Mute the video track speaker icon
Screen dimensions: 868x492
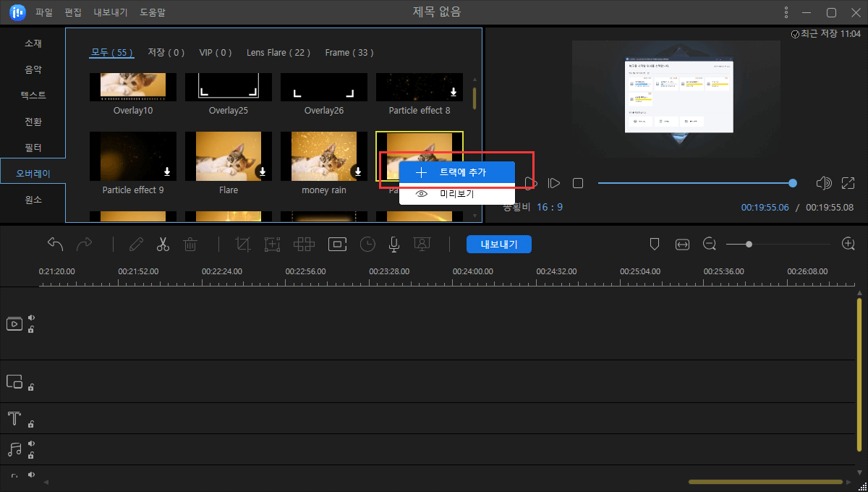click(x=32, y=318)
